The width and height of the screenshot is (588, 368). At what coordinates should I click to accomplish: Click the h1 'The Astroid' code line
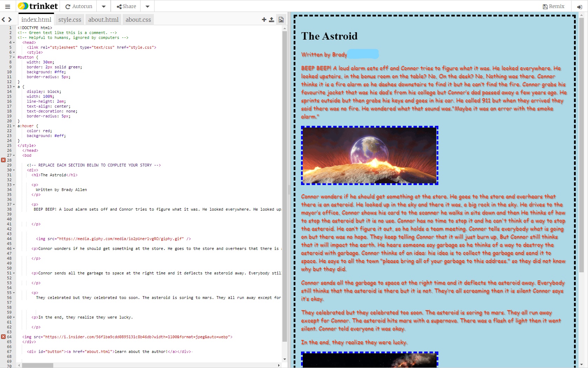54,175
